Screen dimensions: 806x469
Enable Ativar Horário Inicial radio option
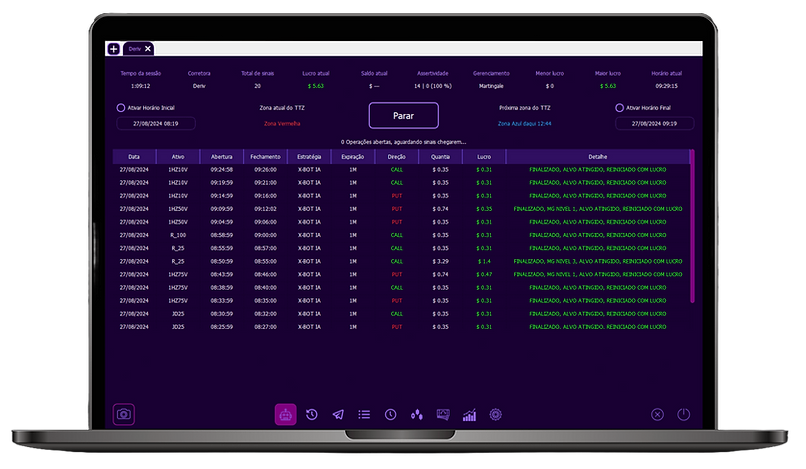coord(121,107)
